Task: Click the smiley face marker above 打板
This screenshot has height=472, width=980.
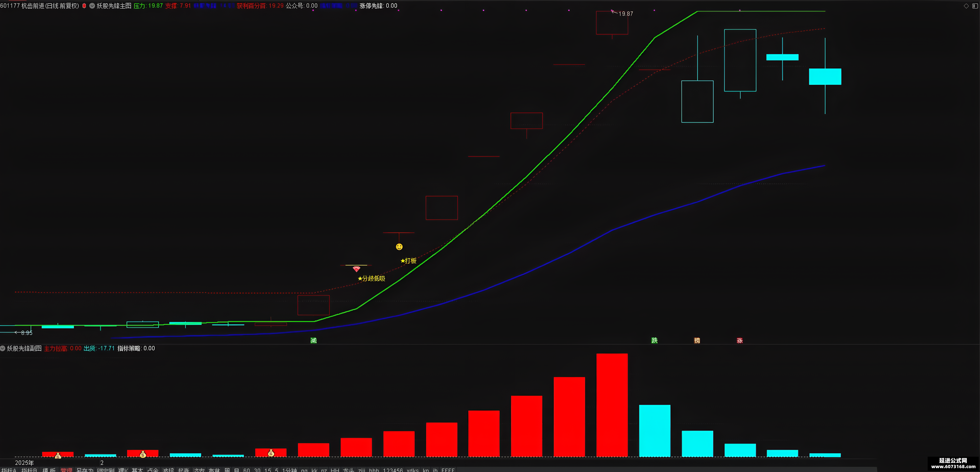Action: (399, 247)
